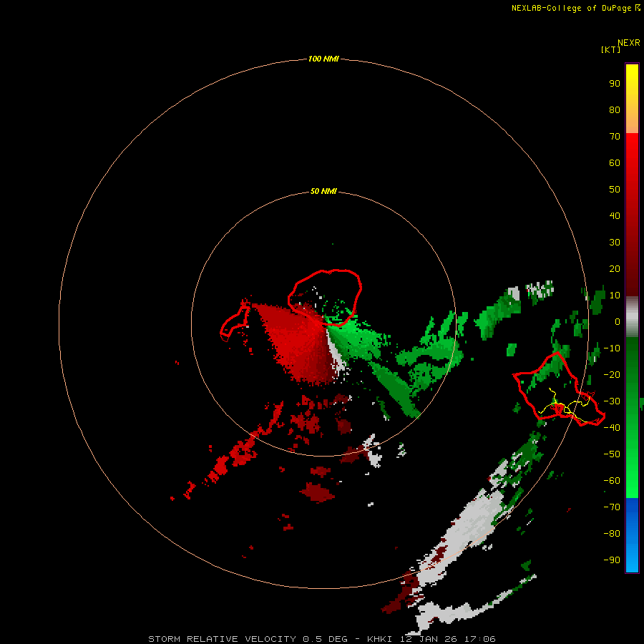Click the -80 value on the velocity scale
Screen dimensions: 644x644
tap(612, 534)
